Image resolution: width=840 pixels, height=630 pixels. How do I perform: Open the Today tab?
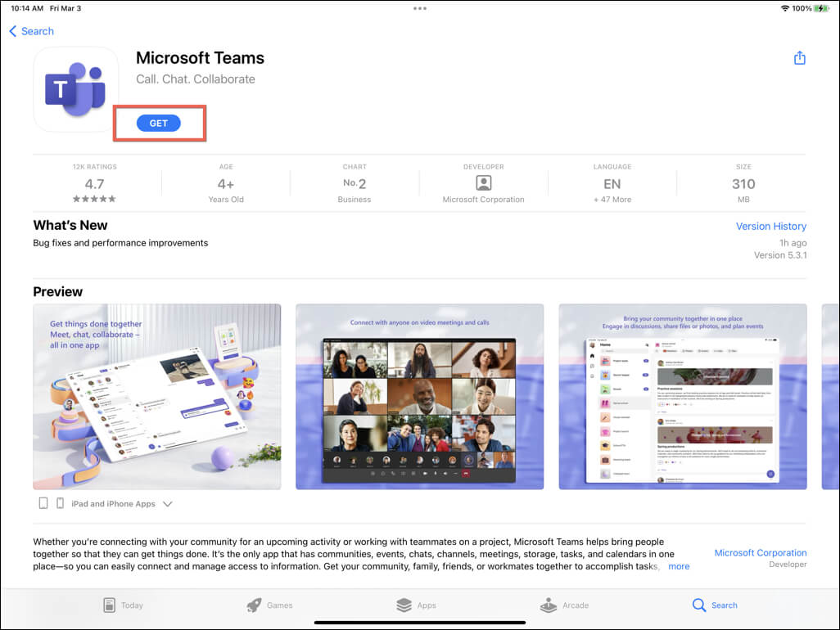[123, 605]
